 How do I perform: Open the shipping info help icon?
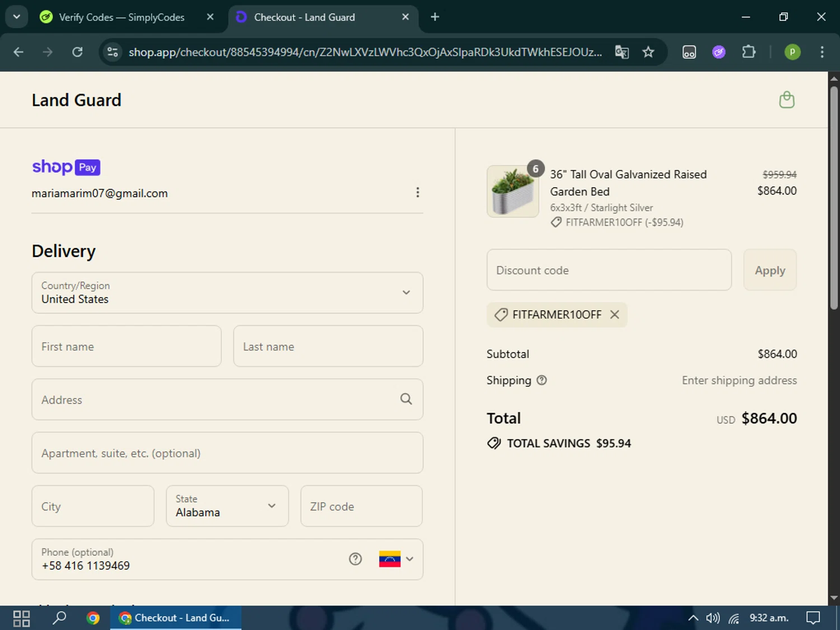point(542,380)
